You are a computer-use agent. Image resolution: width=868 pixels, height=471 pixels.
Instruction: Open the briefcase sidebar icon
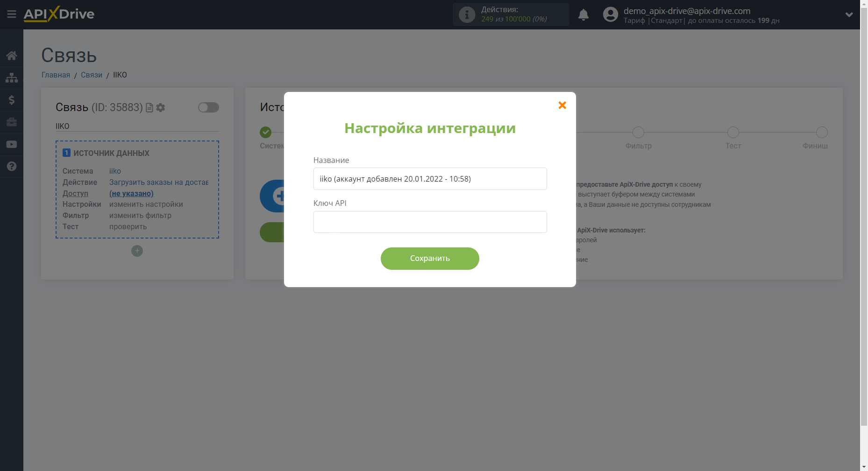point(12,122)
